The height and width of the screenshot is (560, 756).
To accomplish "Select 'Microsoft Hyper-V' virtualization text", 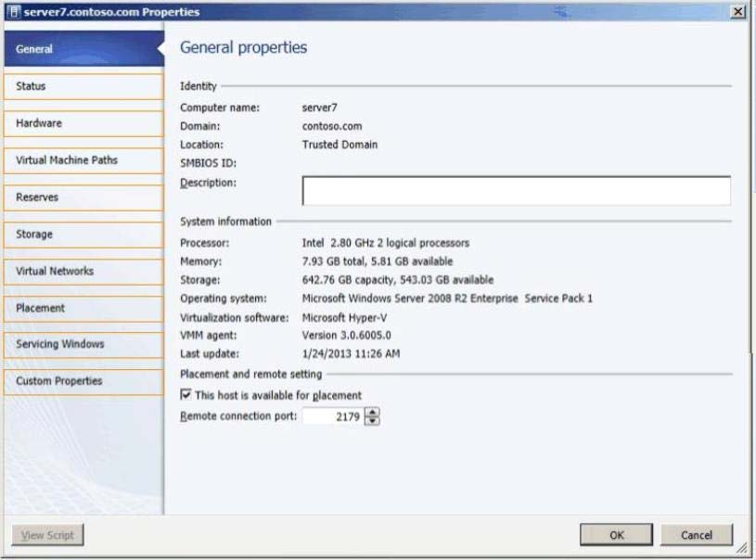I will point(344,318).
